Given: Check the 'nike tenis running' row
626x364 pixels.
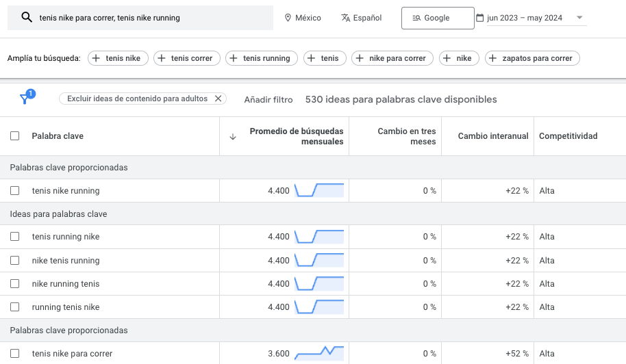Looking at the screenshot, I should click(x=15, y=260).
